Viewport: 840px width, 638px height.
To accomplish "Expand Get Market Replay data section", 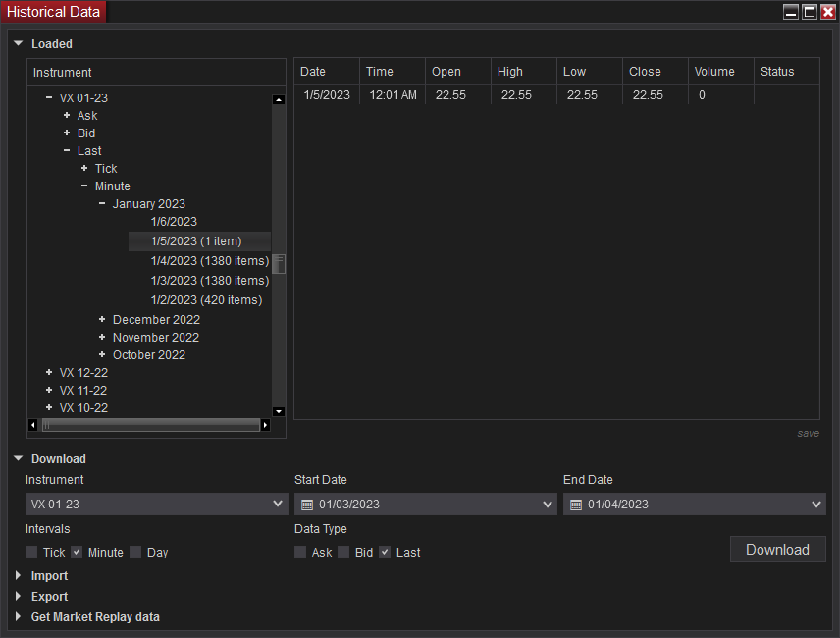I will pos(19,616).
